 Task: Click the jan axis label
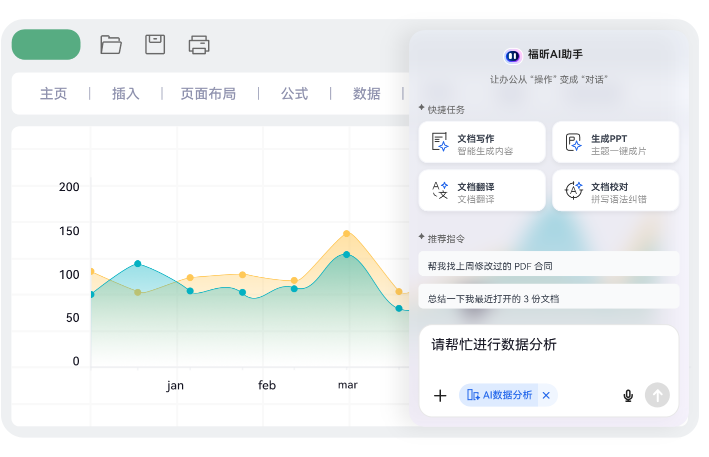175,386
